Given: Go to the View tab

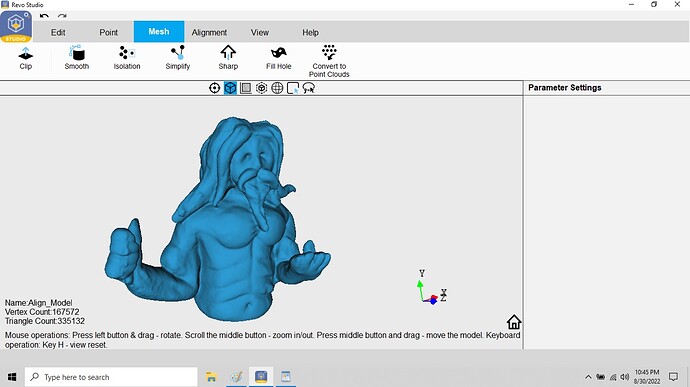Looking at the screenshot, I should pos(260,32).
